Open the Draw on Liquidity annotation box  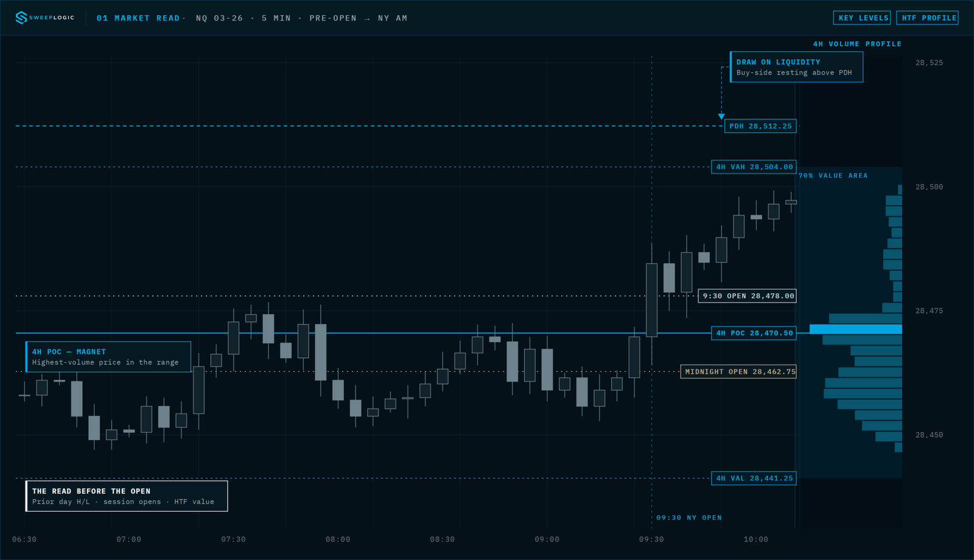pyautogui.click(x=796, y=67)
